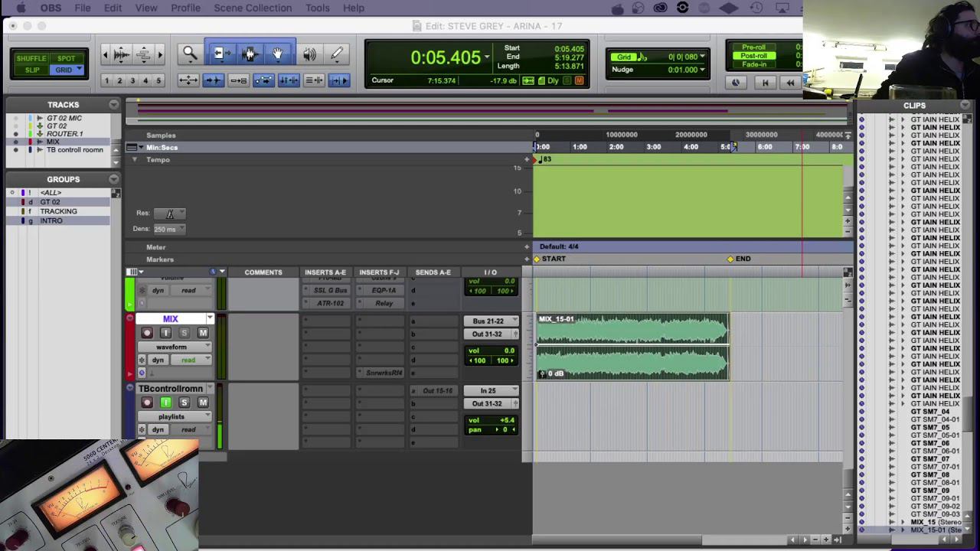Toggle input monitoring on MIX track

pos(165,333)
